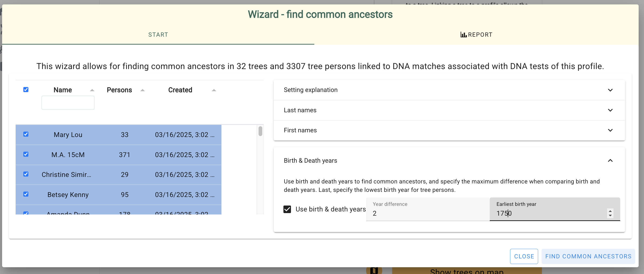Uncheck the select-all trees checkbox
The width and height of the screenshot is (644, 274).
(x=26, y=89)
